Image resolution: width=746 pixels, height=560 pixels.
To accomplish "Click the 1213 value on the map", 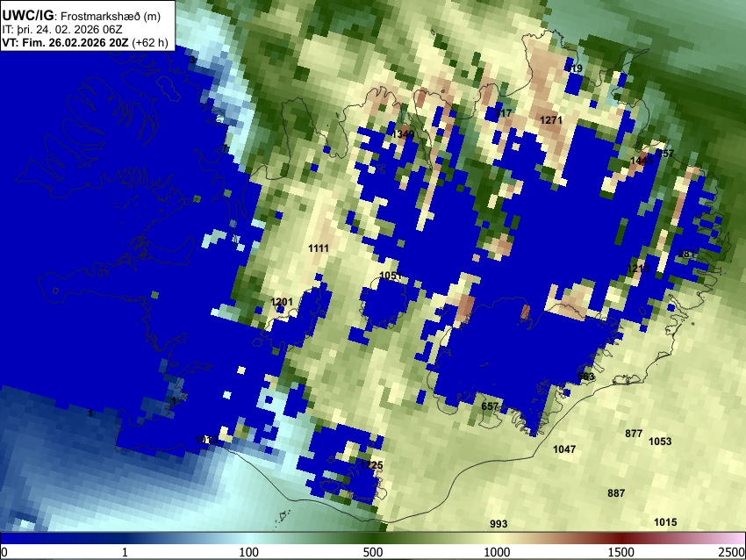I will point(638,269).
